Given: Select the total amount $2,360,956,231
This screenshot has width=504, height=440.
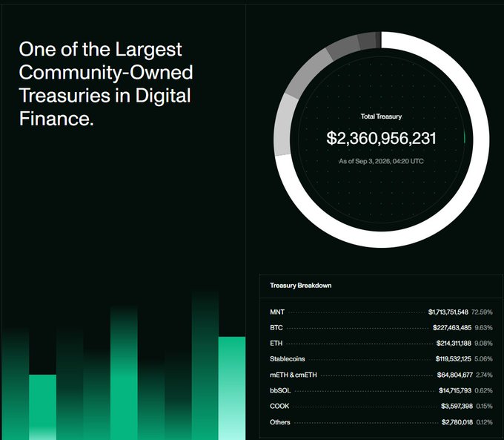Looking at the screenshot, I should click(381, 139).
